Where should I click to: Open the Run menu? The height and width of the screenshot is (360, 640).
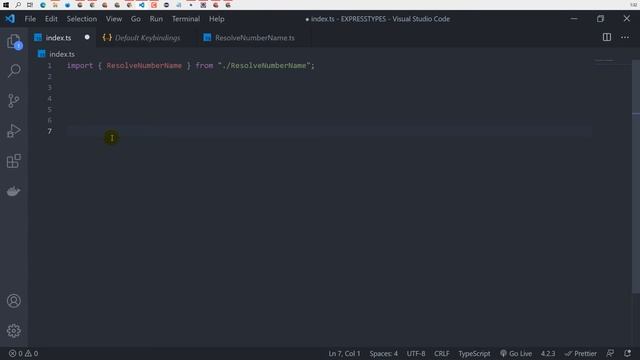156,19
